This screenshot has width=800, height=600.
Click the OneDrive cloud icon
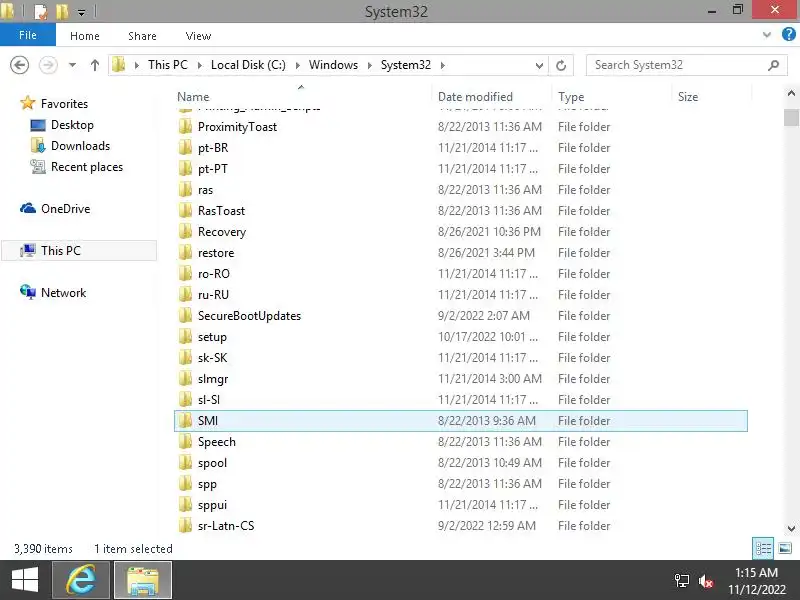[28, 209]
